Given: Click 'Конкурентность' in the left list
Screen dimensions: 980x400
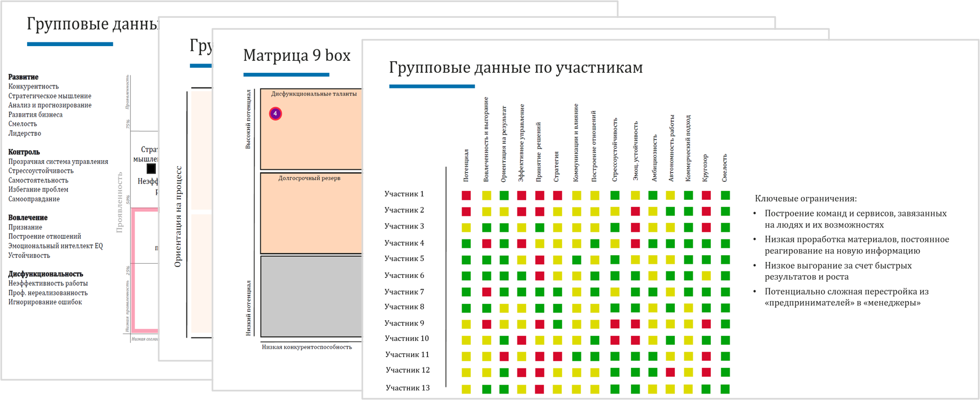Looking at the screenshot, I should (34, 86).
